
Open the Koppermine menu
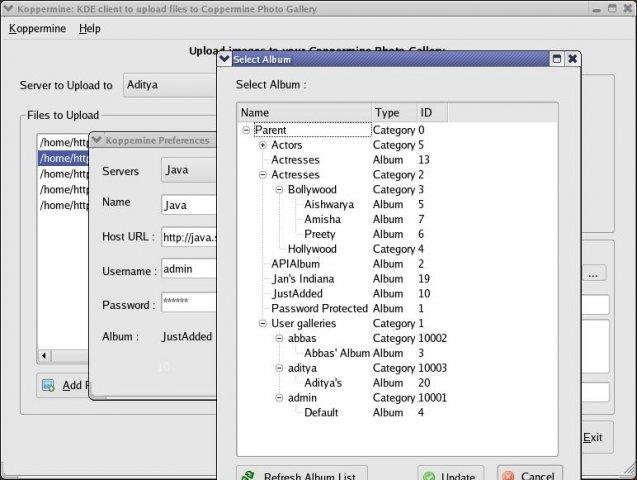click(x=37, y=28)
